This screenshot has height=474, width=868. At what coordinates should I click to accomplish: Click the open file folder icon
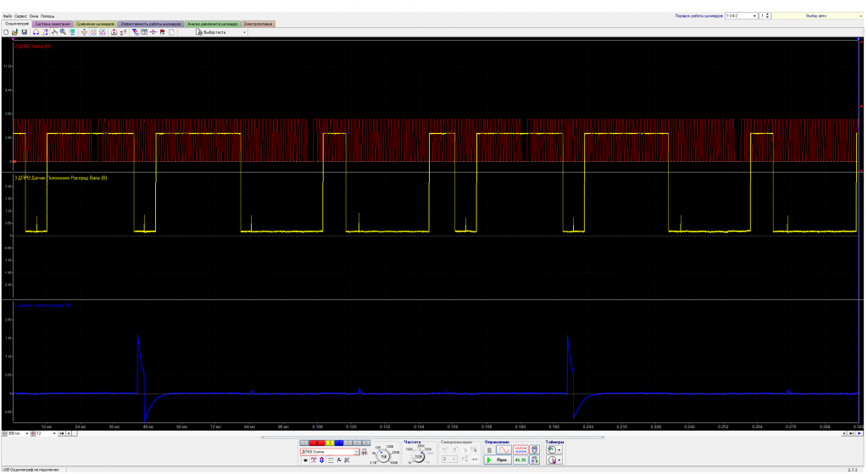point(15,32)
